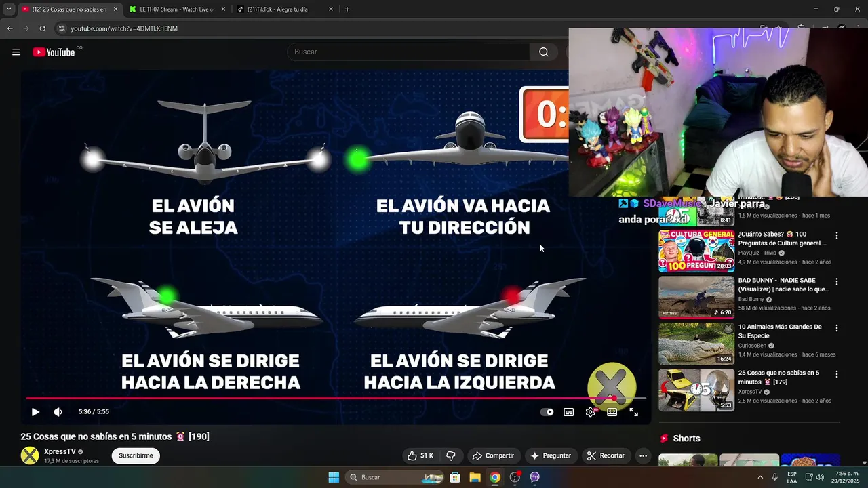This screenshot has height=488, width=868.
Task: Open the ESP LAA keyboard language switcher
Action: tap(792, 477)
